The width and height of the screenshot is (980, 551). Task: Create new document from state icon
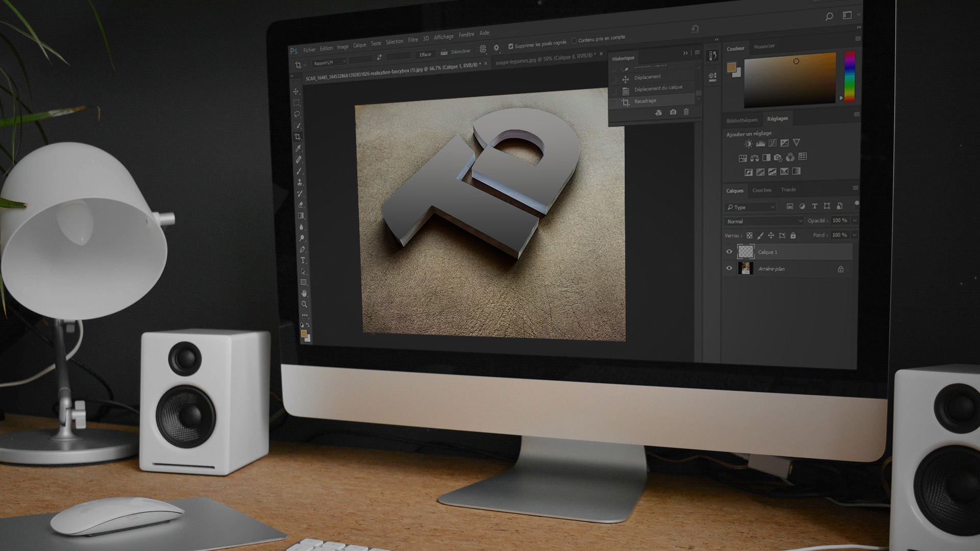click(x=659, y=113)
